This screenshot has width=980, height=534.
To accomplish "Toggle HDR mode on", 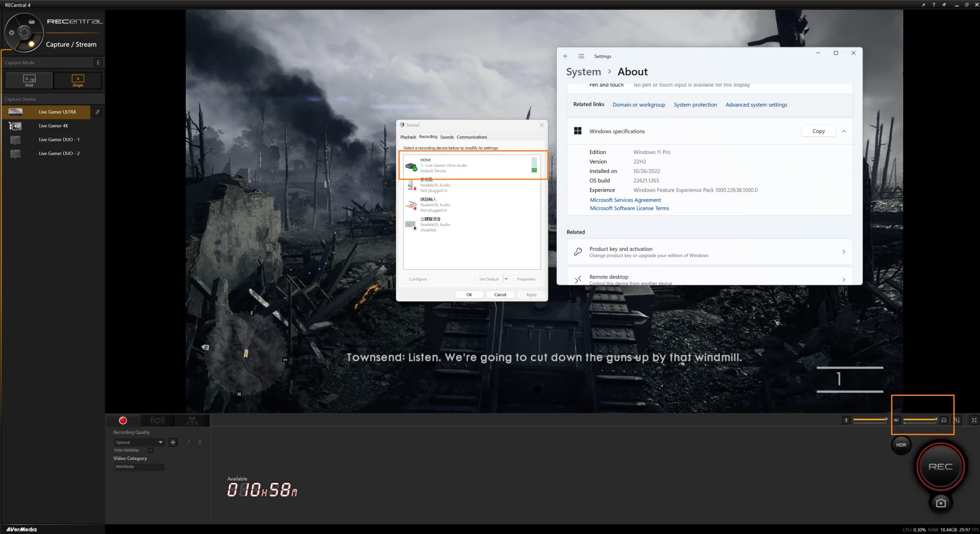I will [901, 444].
